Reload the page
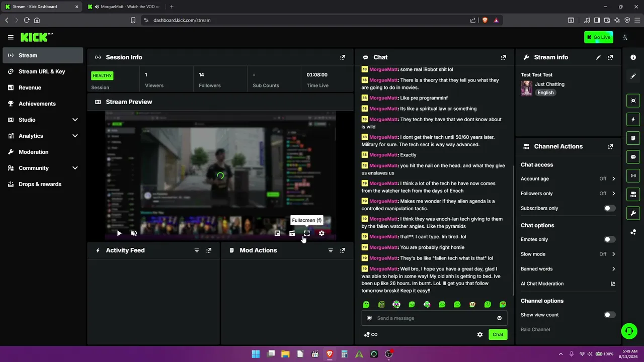Screen dimensions: 644x362 point(27,20)
